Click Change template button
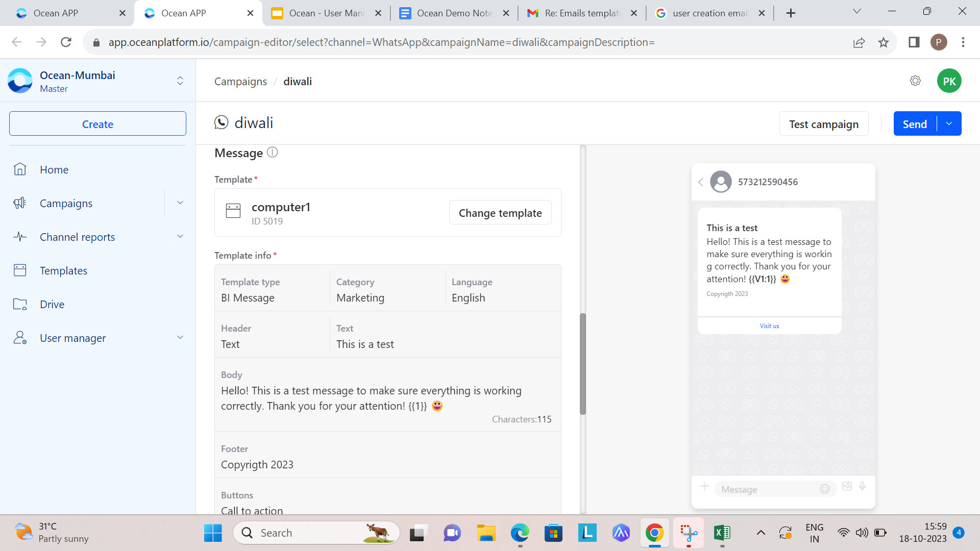This screenshot has height=551, width=980. 500,213
